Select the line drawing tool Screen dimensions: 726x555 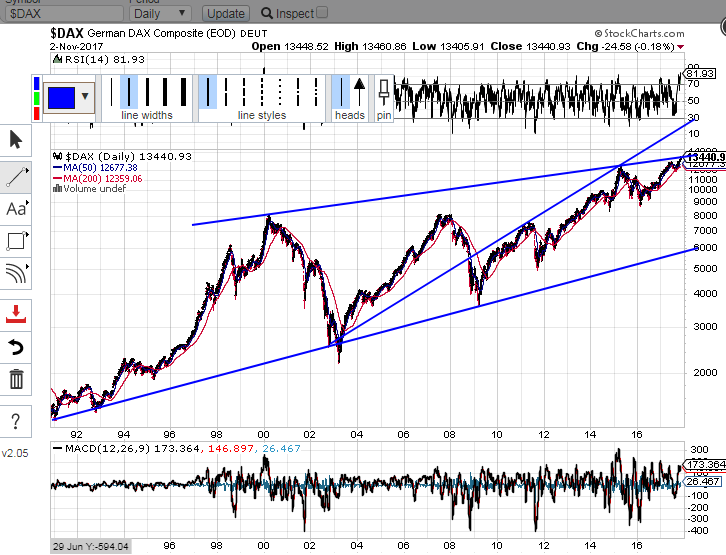(x=15, y=177)
